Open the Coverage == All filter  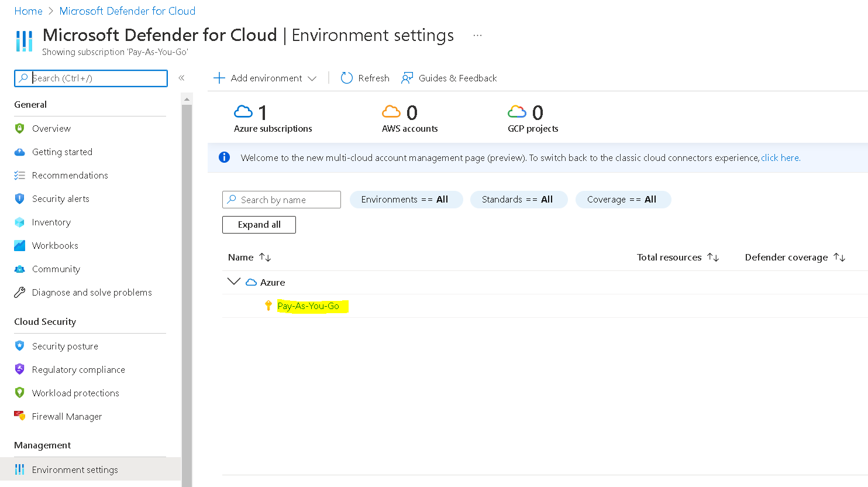coord(623,200)
